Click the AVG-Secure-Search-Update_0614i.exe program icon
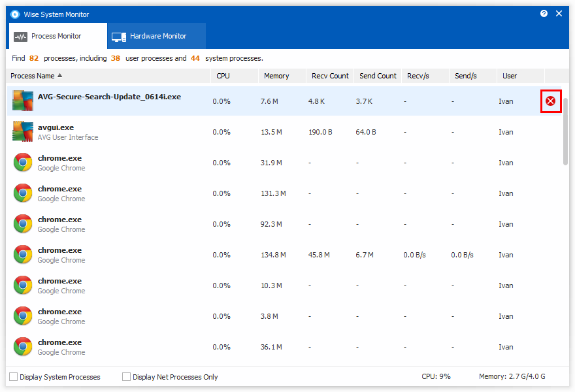Viewport: 575px width, 392px height. (23, 101)
